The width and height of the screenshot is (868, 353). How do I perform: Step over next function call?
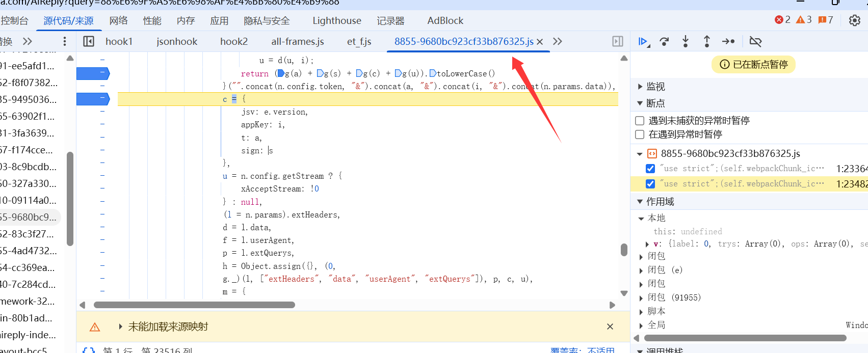[x=664, y=41]
